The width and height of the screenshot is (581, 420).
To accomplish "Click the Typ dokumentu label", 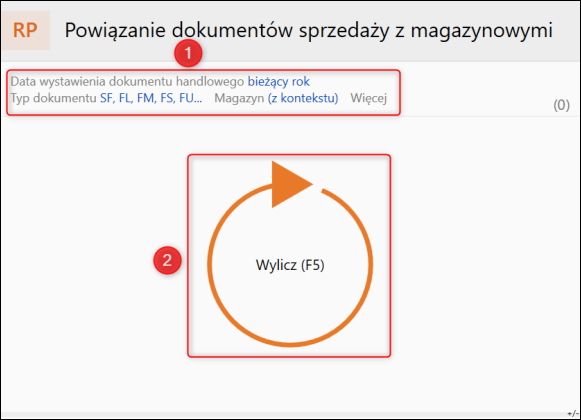I will (x=54, y=98).
